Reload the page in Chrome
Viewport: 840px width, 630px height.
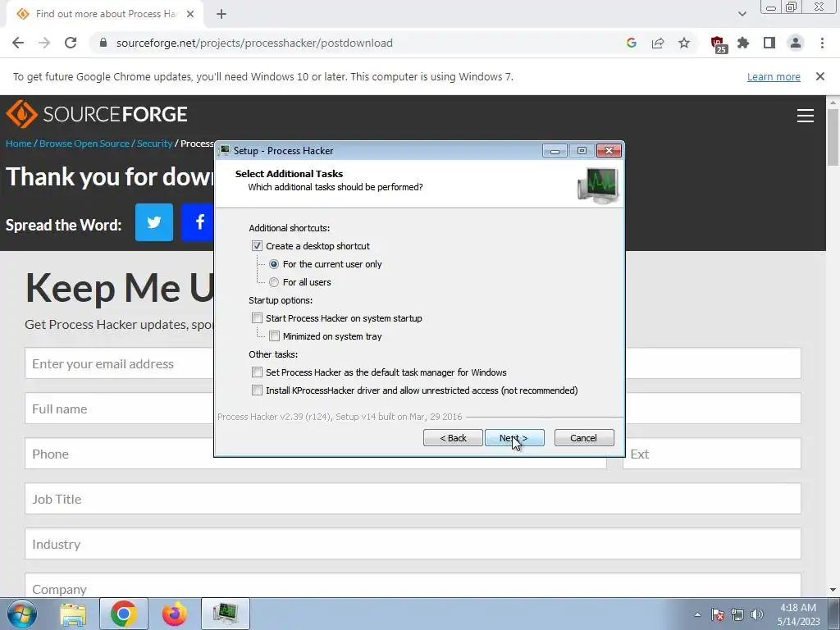point(71,43)
